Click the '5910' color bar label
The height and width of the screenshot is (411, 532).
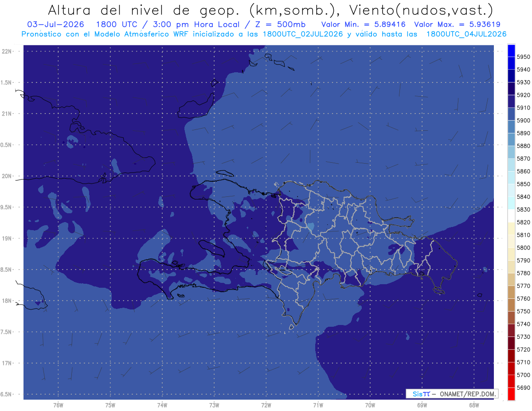point(523,108)
